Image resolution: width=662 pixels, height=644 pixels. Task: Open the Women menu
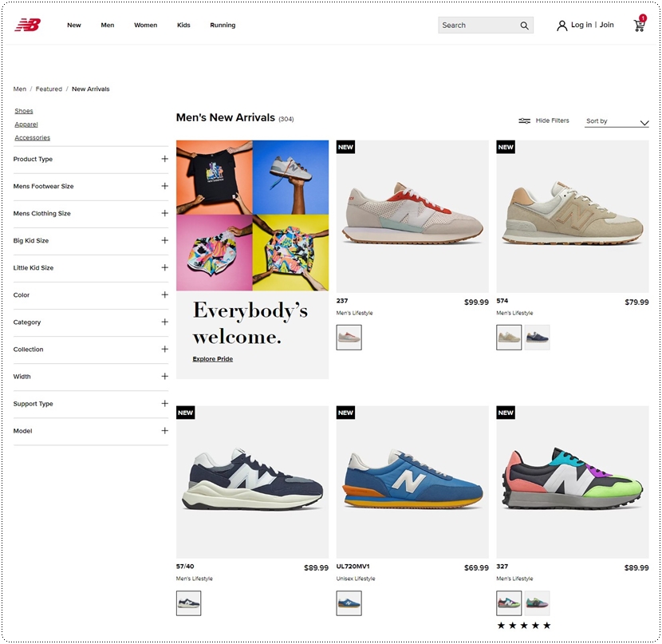pyautogui.click(x=146, y=26)
